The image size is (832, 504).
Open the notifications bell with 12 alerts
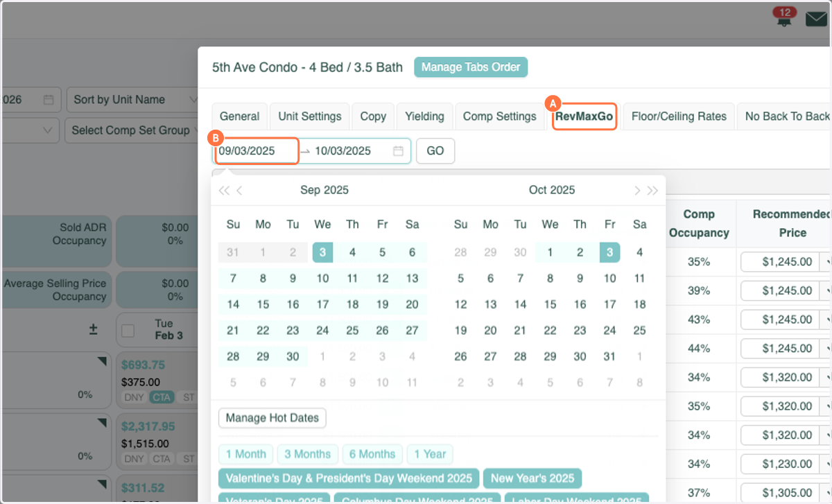[x=784, y=18]
